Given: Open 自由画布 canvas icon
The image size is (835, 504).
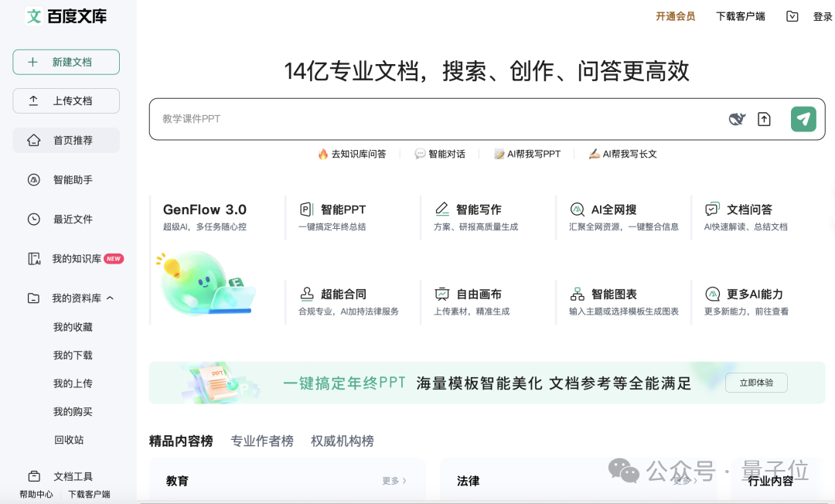Looking at the screenshot, I should [442, 294].
